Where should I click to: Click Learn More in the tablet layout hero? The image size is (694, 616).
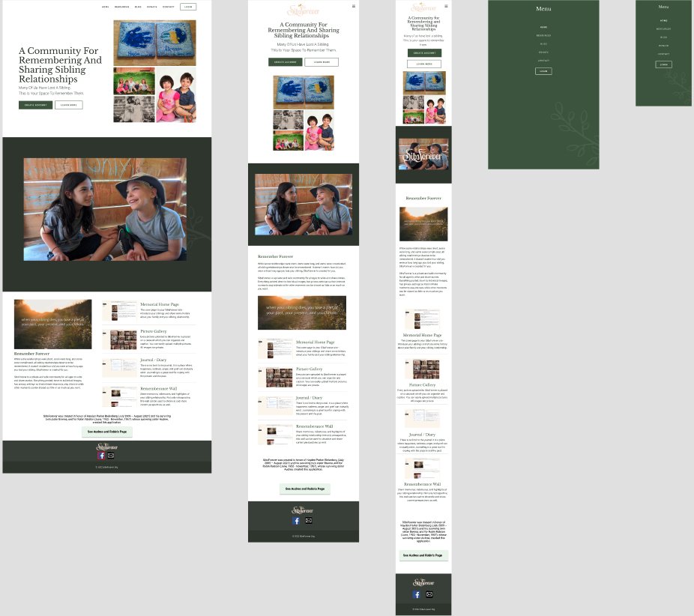pos(321,62)
